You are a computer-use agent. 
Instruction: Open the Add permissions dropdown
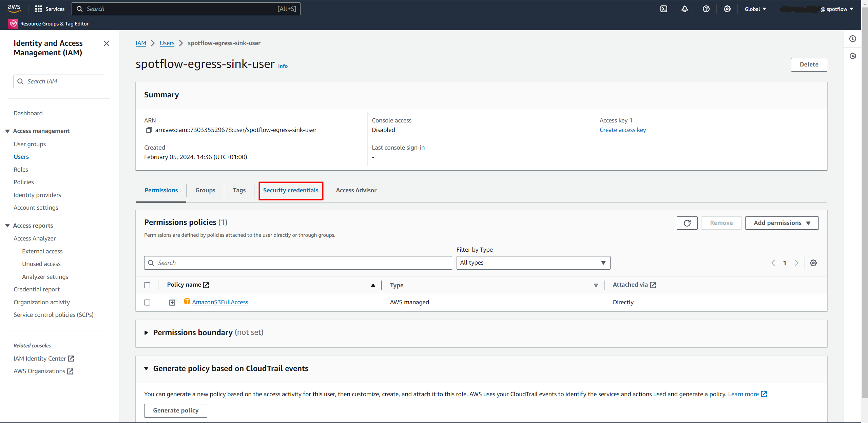coord(782,223)
